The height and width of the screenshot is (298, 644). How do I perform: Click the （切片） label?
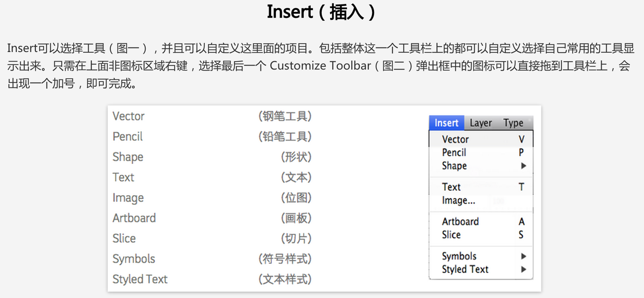click(296, 238)
